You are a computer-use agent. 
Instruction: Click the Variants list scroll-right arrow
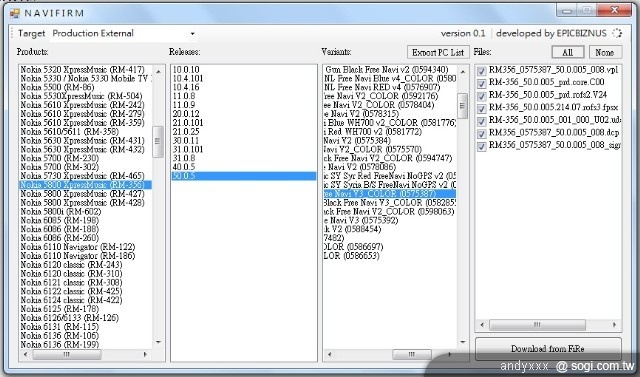[449, 354]
